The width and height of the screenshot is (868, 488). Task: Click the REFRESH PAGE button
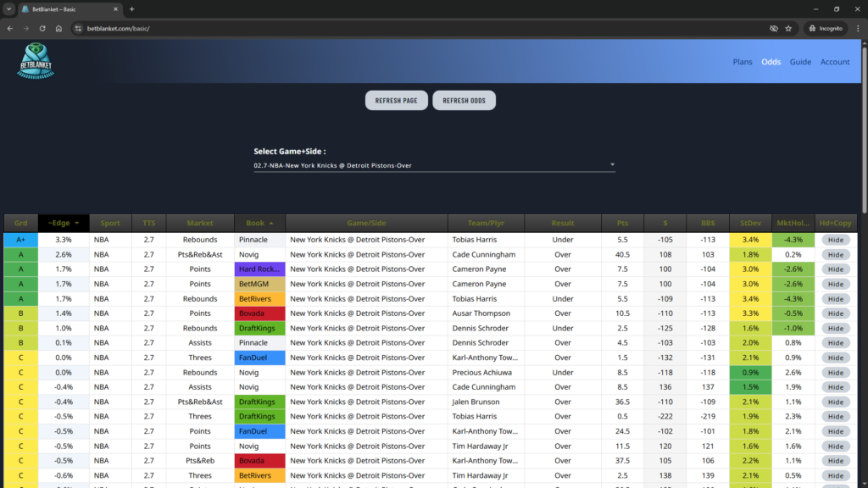[x=397, y=100]
